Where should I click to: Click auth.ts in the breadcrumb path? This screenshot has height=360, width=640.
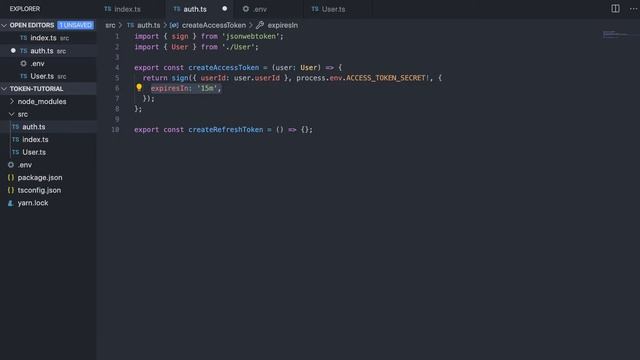pos(148,25)
